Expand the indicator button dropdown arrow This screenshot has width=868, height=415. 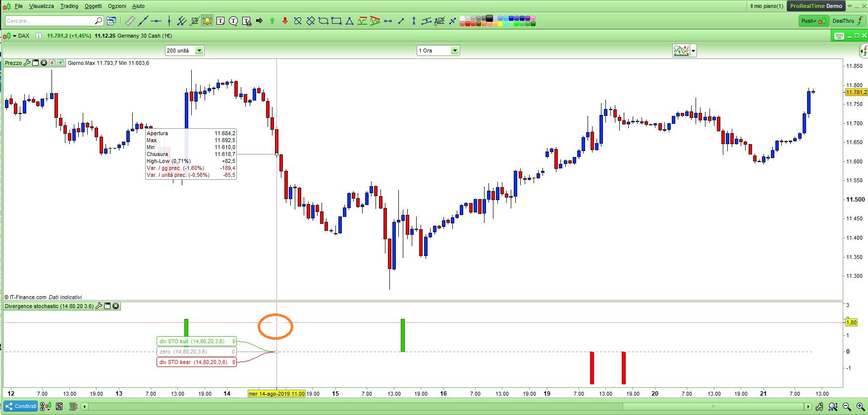pyautogui.click(x=694, y=51)
